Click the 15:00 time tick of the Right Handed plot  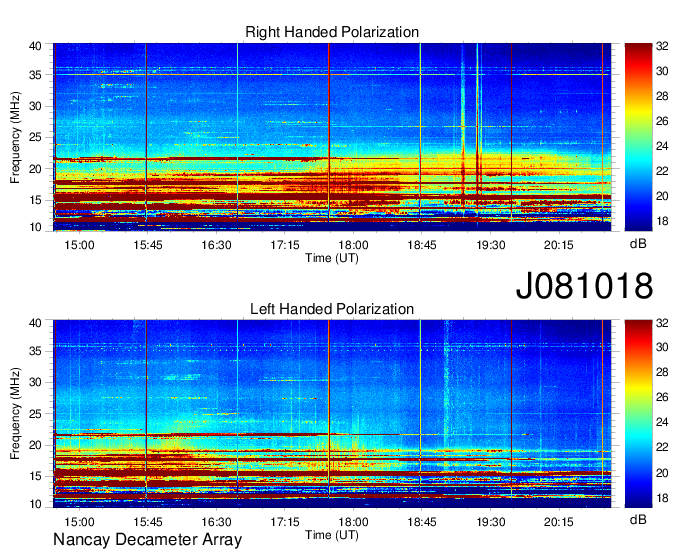click(79, 245)
